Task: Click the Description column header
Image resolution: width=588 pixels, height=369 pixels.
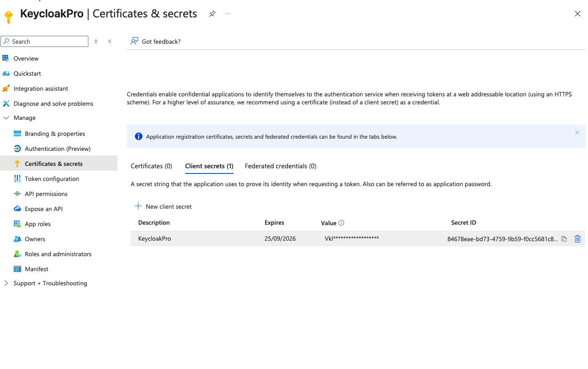Action: coord(154,222)
